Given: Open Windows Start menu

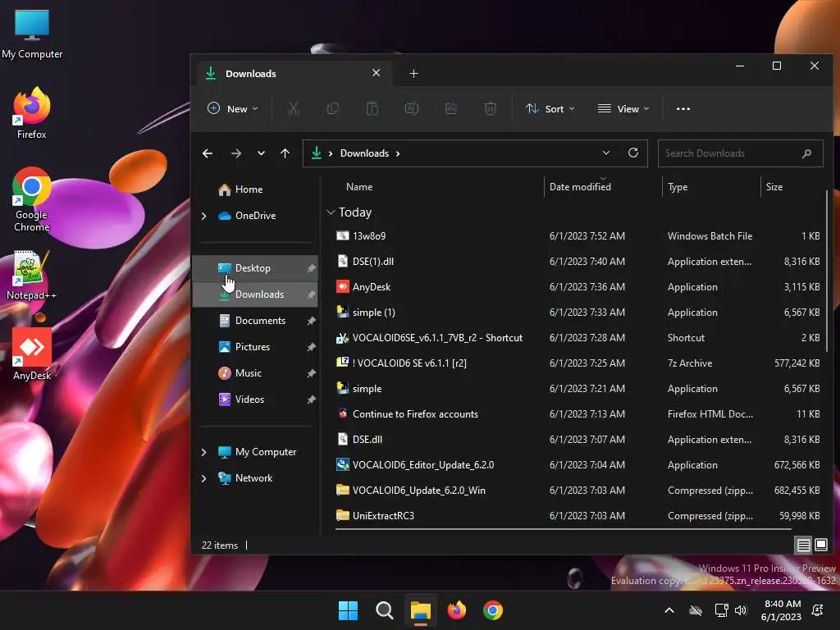Looking at the screenshot, I should [348, 610].
